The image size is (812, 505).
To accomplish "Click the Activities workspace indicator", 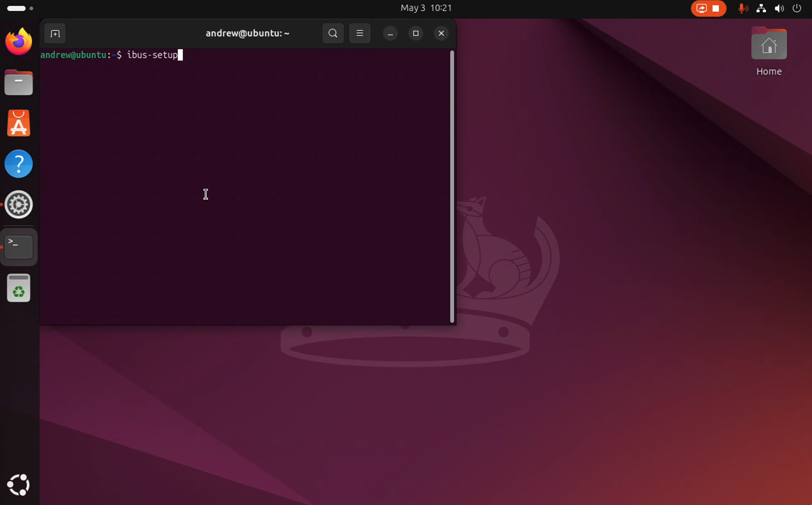I will click(20, 8).
